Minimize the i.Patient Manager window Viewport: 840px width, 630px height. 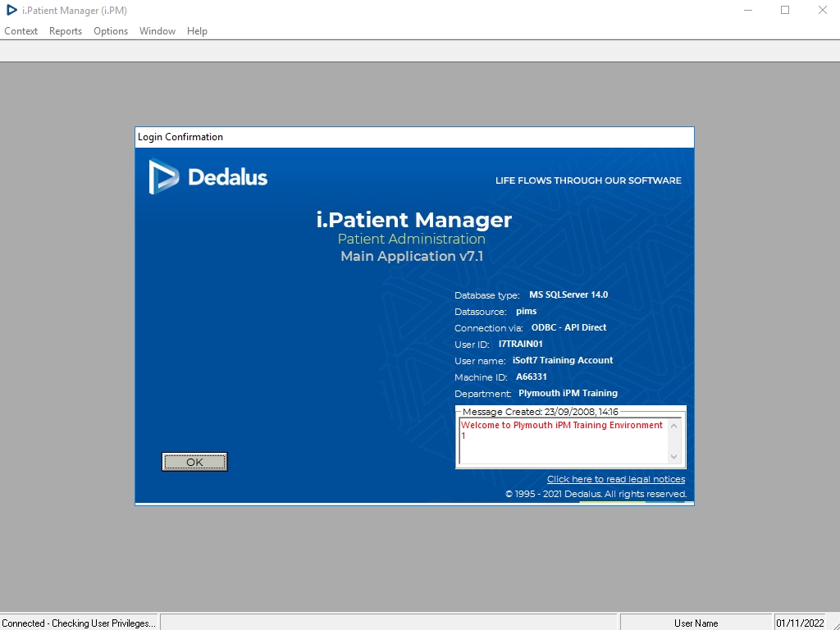(748, 10)
